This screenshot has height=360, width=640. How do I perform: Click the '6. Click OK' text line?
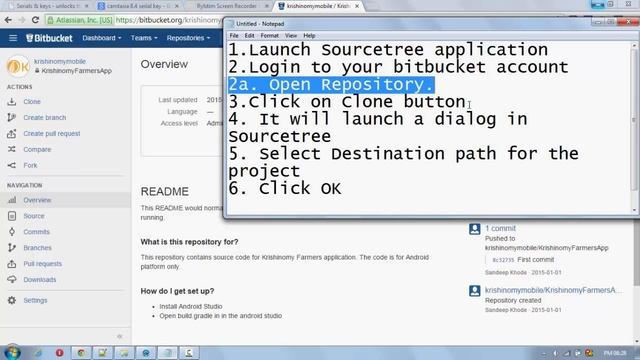(284, 189)
